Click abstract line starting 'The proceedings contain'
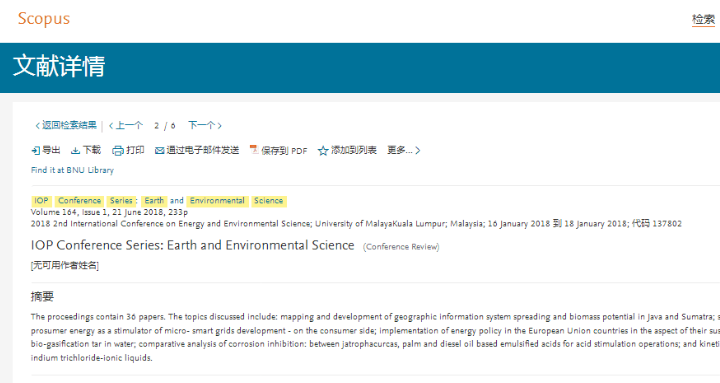This screenshot has height=383, width=720. pyautogui.click(x=375, y=317)
